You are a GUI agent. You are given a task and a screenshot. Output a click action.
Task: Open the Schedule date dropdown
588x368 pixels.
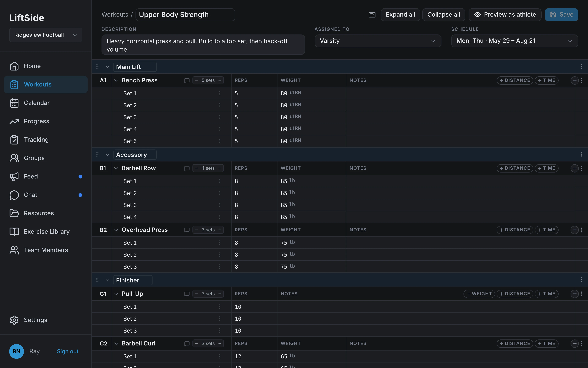point(514,41)
